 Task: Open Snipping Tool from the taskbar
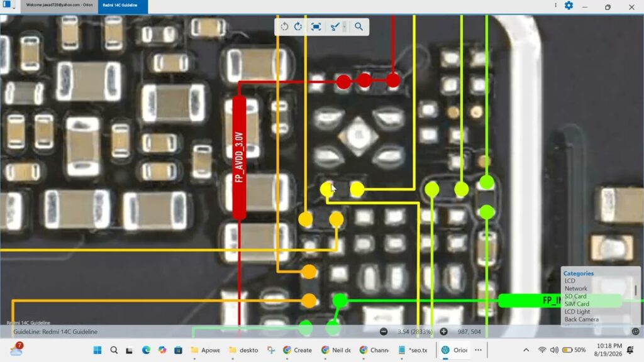[x=270, y=350]
